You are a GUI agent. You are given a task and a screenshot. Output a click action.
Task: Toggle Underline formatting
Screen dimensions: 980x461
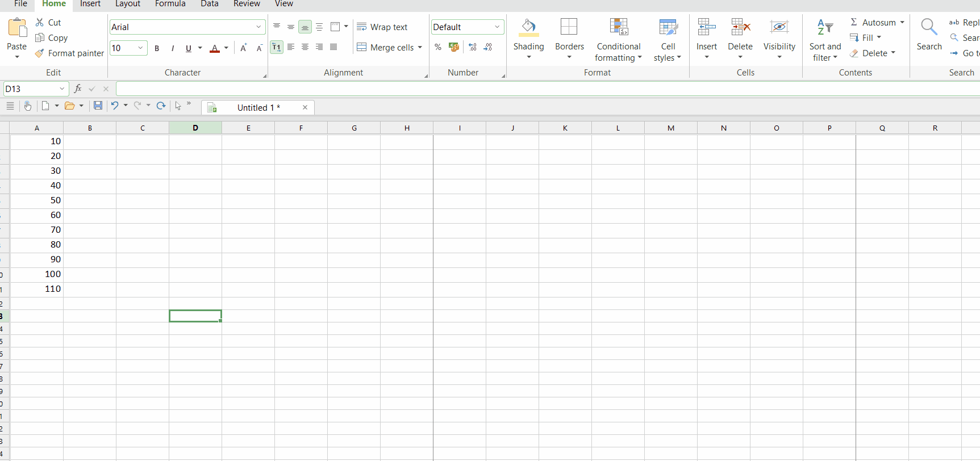189,48
